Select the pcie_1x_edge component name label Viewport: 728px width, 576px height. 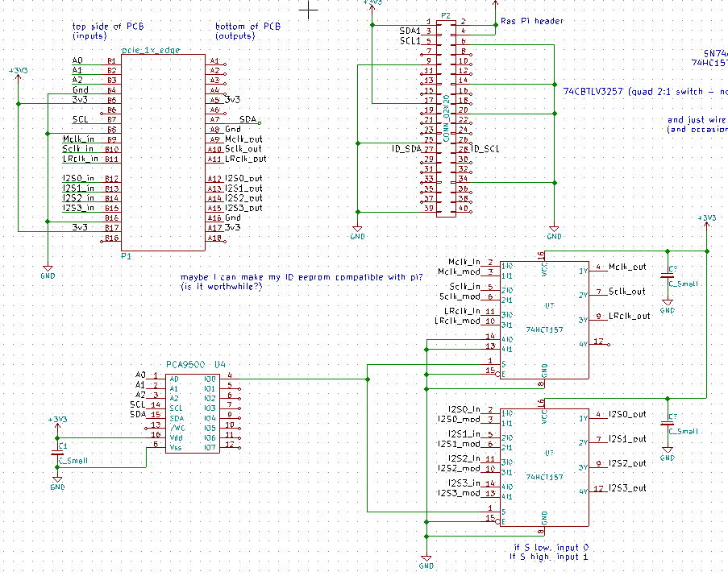[x=151, y=50]
